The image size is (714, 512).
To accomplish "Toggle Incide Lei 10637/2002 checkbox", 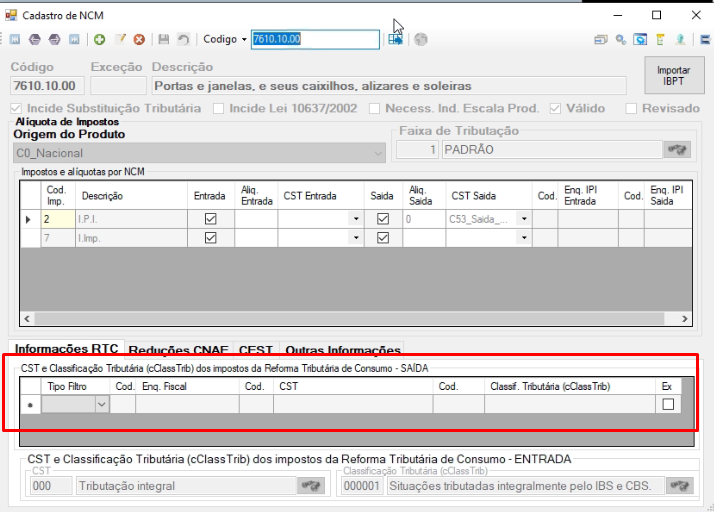I will (x=219, y=108).
